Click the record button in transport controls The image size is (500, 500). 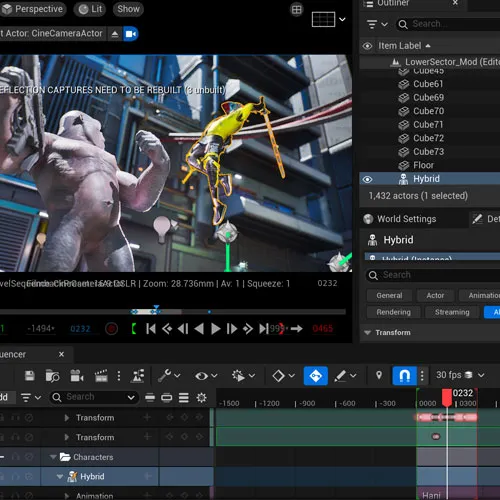(x=111, y=329)
